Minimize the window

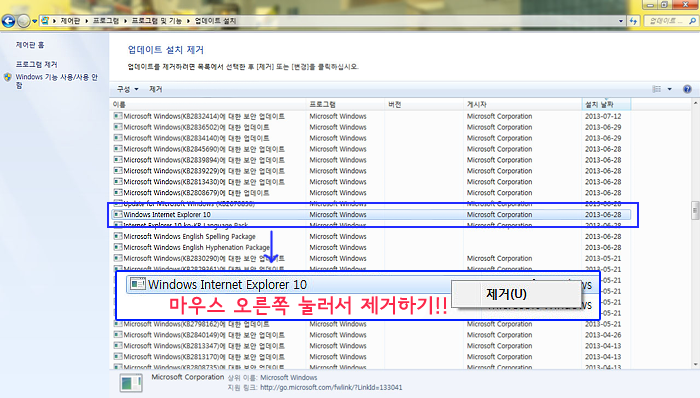[650, 5]
